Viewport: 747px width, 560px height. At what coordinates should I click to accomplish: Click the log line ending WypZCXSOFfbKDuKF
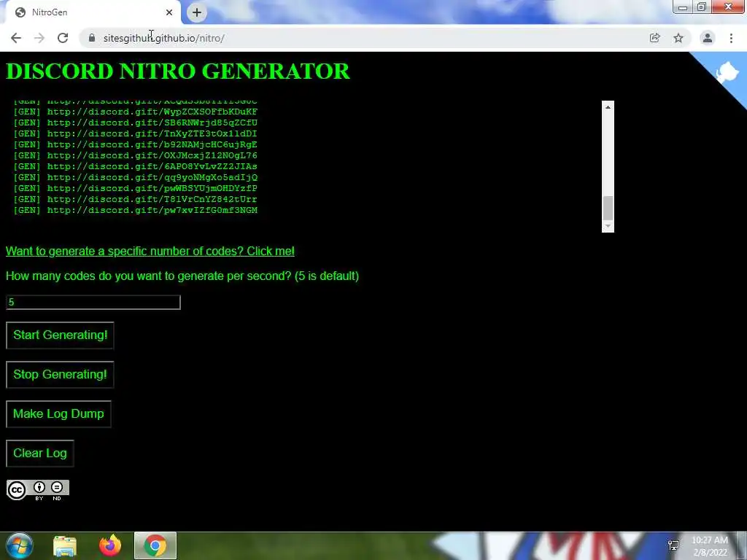[x=136, y=112]
